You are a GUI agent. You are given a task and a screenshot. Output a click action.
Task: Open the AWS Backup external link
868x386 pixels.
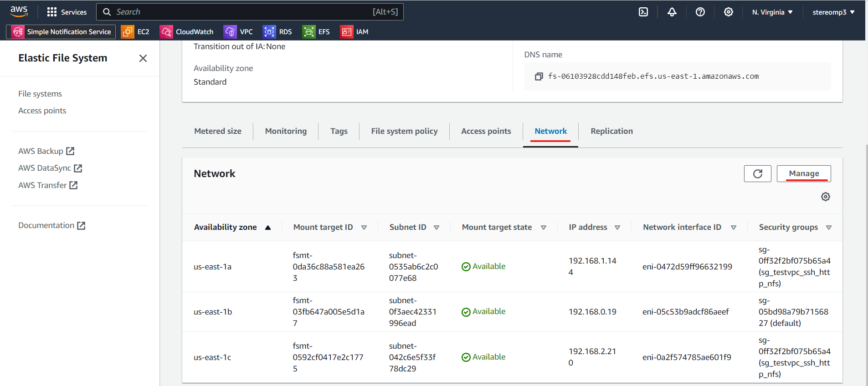click(x=46, y=151)
